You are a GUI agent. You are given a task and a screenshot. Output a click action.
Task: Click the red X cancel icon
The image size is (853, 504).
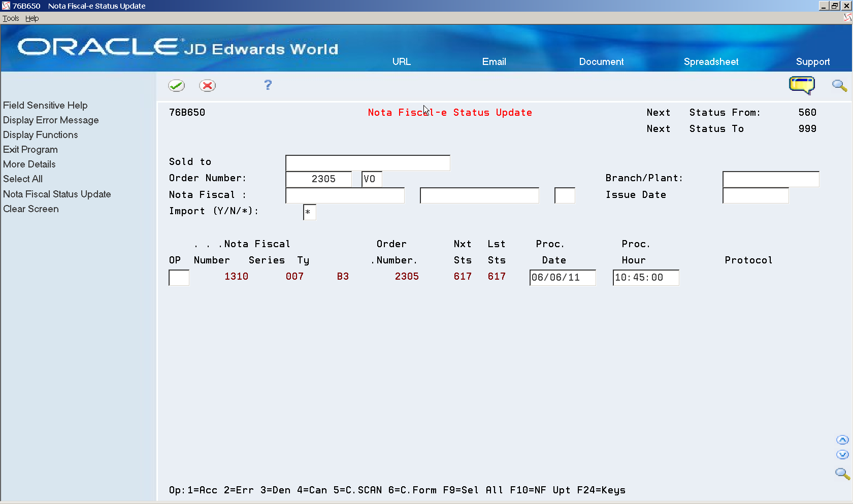pyautogui.click(x=207, y=85)
